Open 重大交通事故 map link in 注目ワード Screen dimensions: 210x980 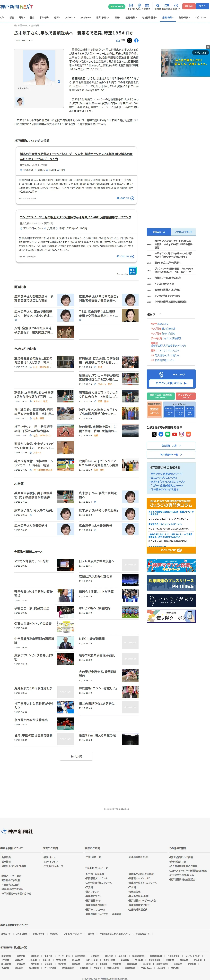[168, 329]
